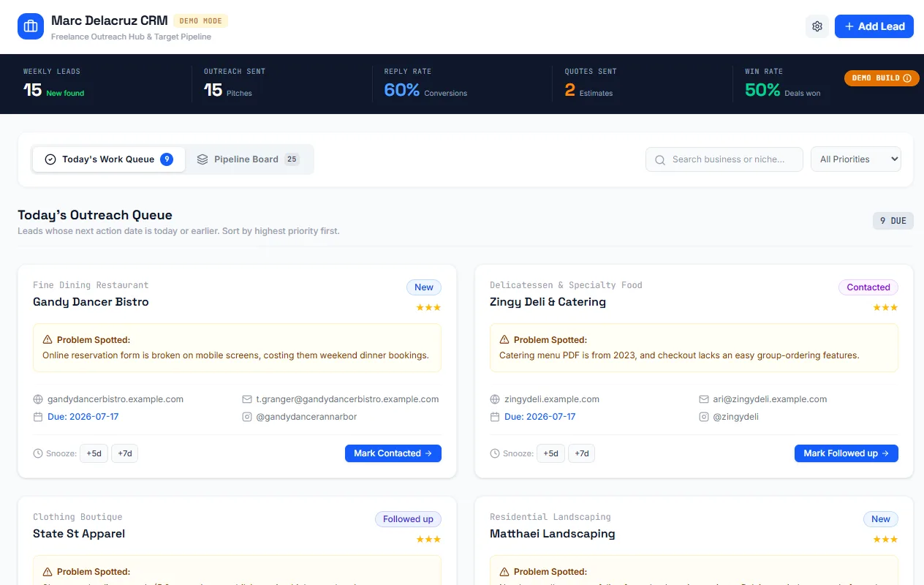Click Mark Followed up on Zingy Deli
The width and height of the screenshot is (924, 585).
click(x=847, y=453)
